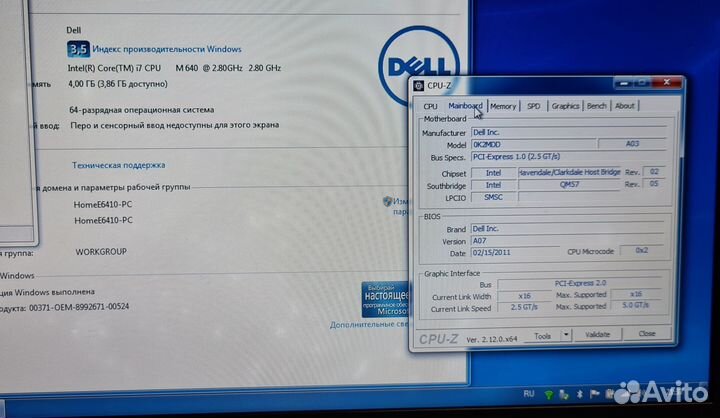Click the Bus Specs PCI-Express 1.0 field
Viewport: 720px width, 418px height.
(568, 157)
